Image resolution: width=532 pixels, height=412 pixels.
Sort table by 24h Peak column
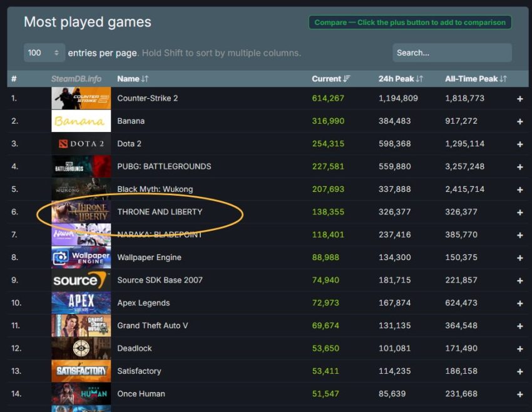(x=401, y=79)
